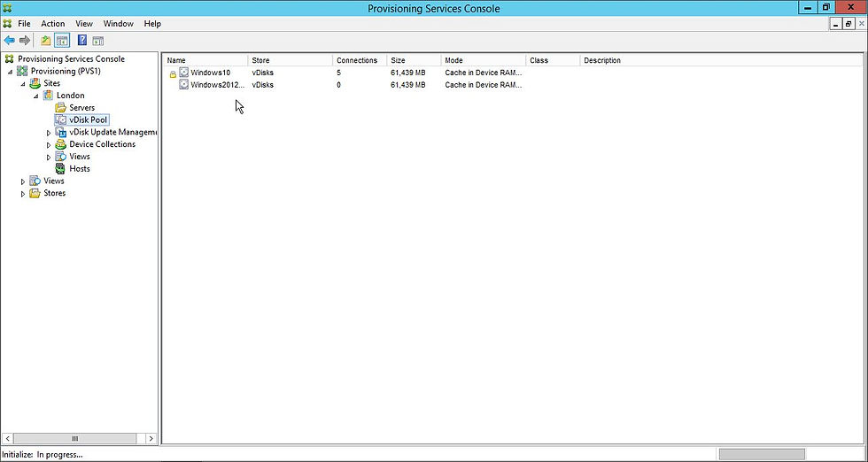Collapse the London site node
Image resolution: width=868 pixels, height=462 pixels.
[35, 96]
